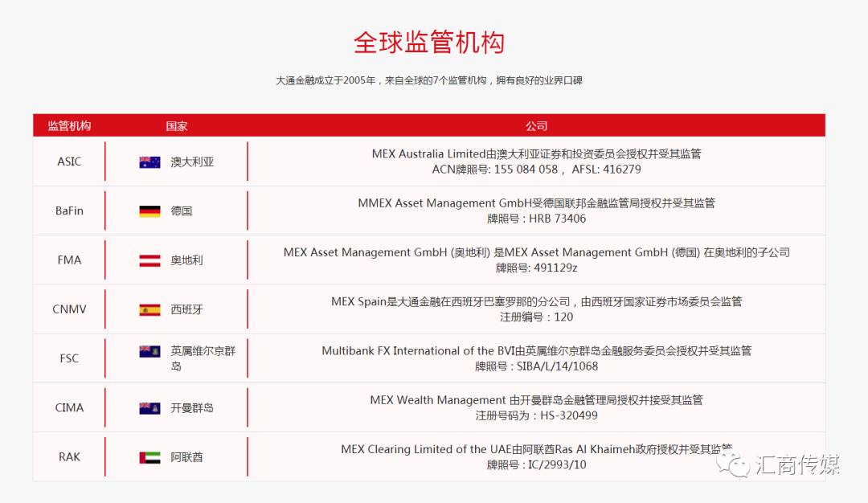Image resolution: width=868 pixels, height=503 pixels.
Task: Click the ASIC regulator label
Action: coord(69,162)
